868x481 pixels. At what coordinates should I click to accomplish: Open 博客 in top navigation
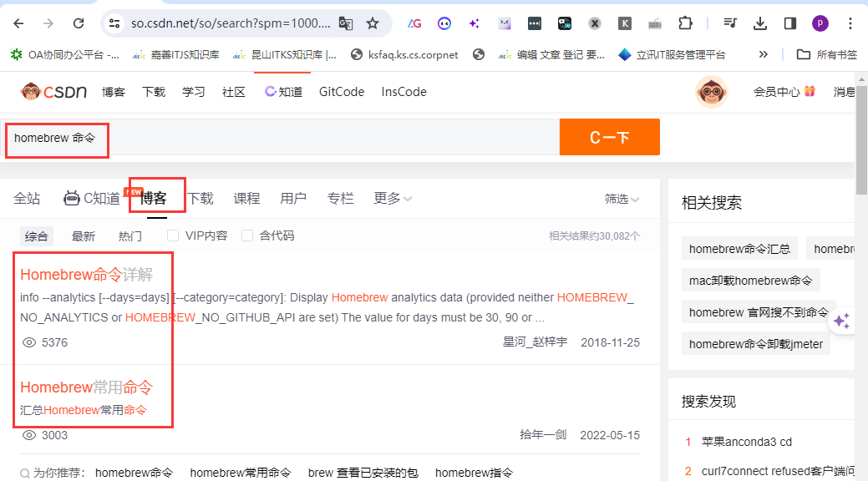pos(114,92)
